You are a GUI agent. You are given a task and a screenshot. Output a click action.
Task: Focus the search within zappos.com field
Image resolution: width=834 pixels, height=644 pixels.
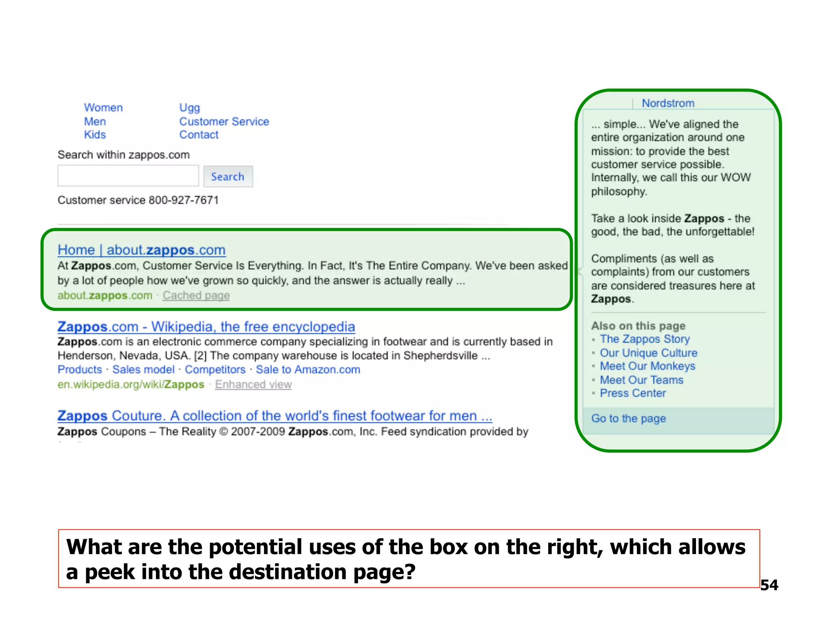pos(128,176)
